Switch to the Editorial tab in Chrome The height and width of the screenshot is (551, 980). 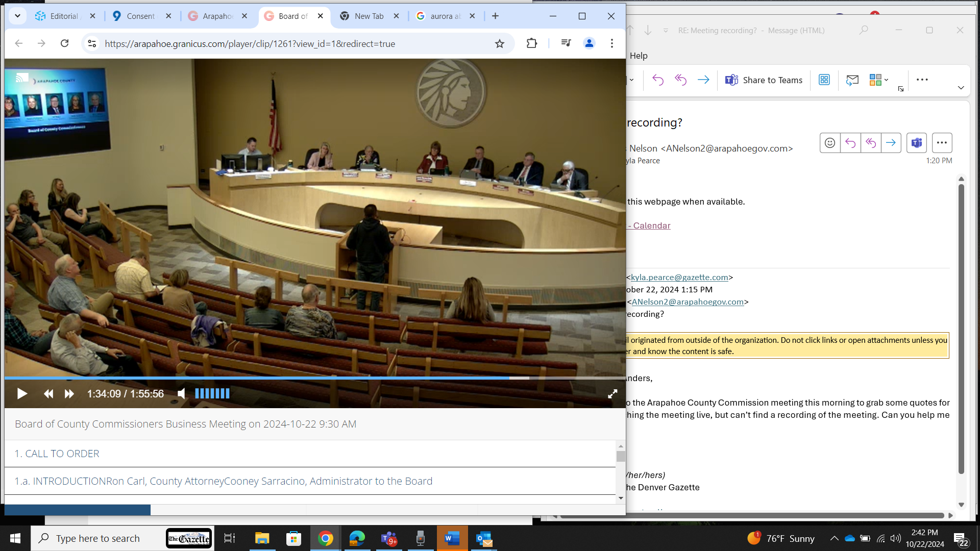pyautogui.click(x=65, y=16)
